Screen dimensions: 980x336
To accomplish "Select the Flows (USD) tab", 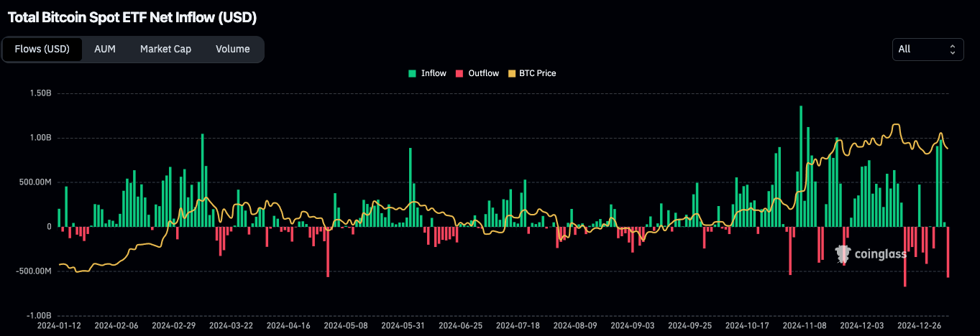I will 42,49.
